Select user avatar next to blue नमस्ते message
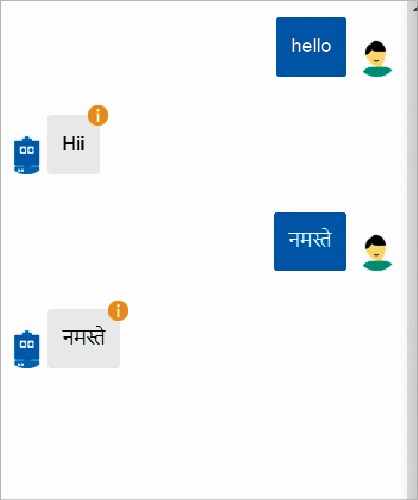 point(377,253)
